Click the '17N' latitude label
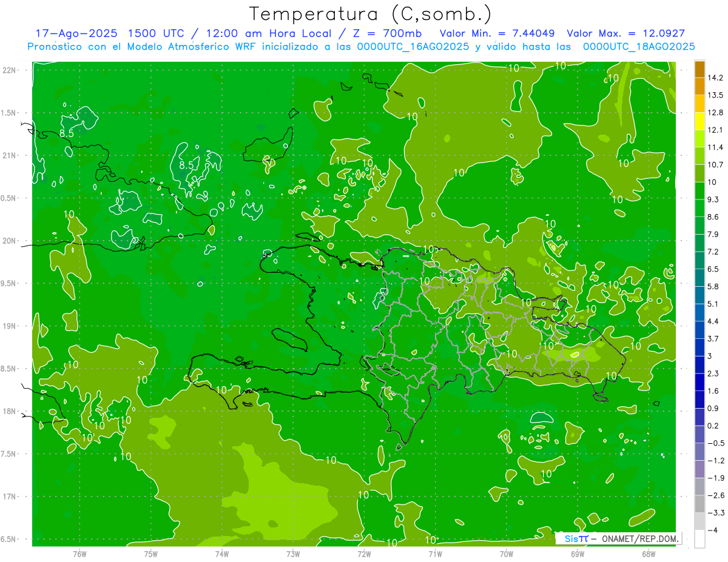The image size is (728, 562). point(10,497)
